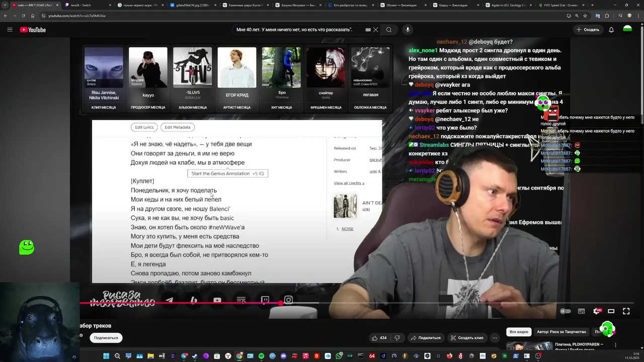Open Windows taskbar search
Image resolution: width=644 pixels, height=362 pixels.
tap(117, 356)
